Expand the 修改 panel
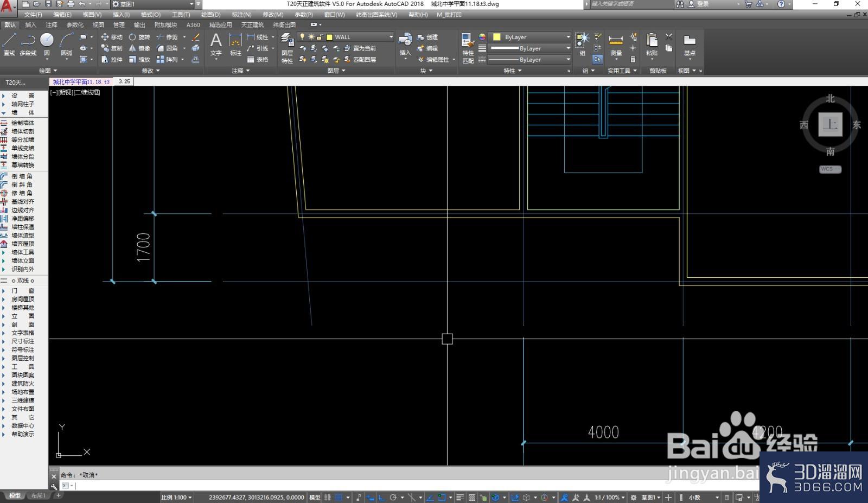868x503 pixels. (x=151, y=71)
